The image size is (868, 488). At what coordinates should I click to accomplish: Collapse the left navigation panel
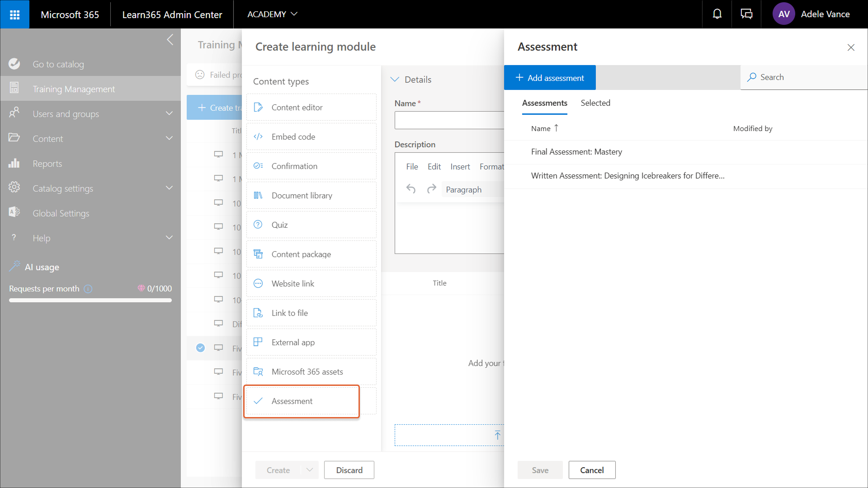click(170, 40)
